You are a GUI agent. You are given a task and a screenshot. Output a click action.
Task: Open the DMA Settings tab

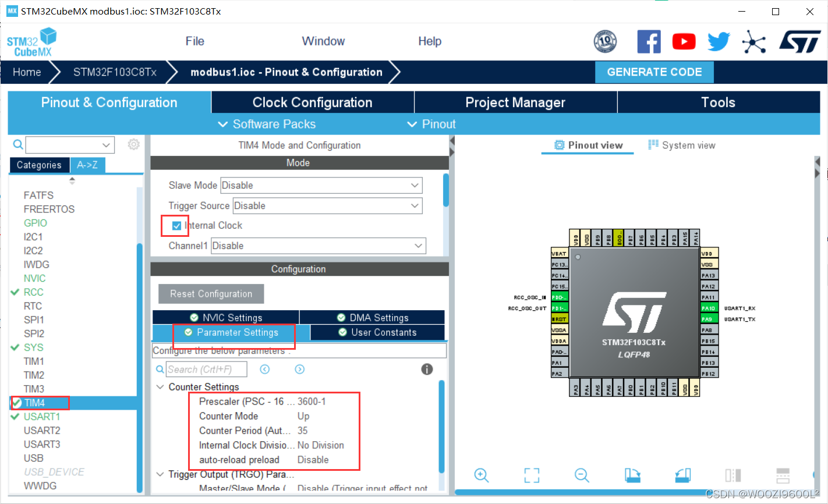pos(373,317)
